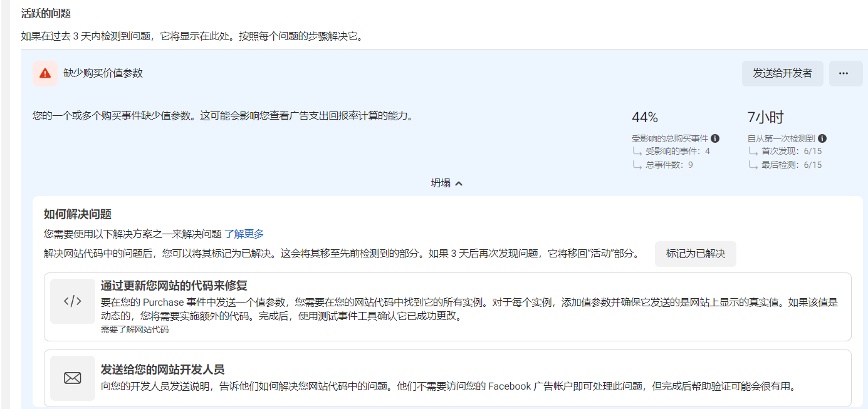The image size is (868, 409).
Task: Click the envelope mail icon
Action: pos(73,378)
